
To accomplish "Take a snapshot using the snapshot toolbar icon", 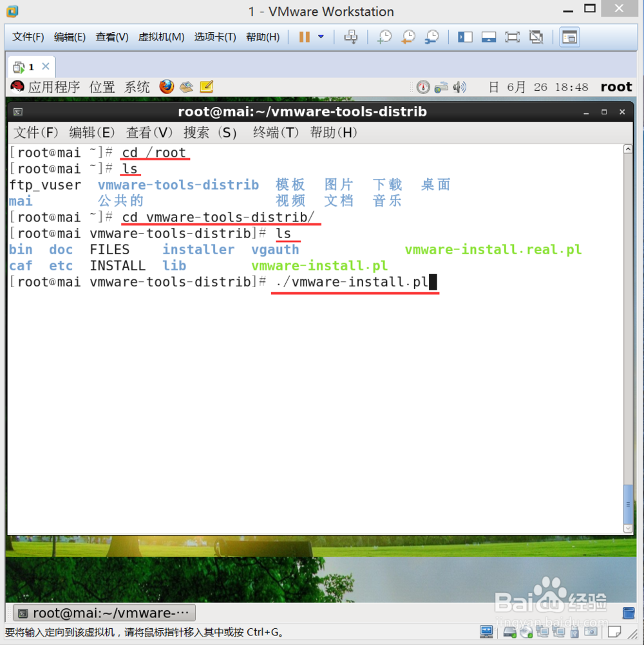I will [385, 37].
